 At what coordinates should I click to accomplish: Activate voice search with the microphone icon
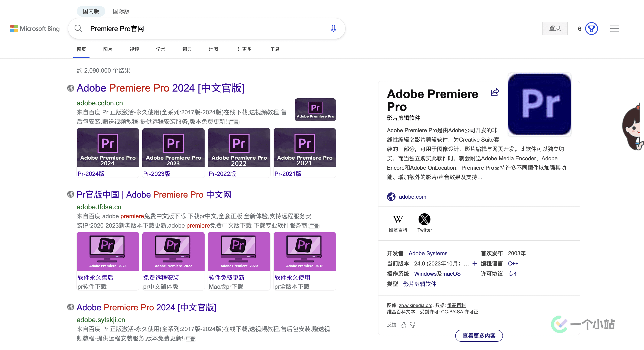333,29
